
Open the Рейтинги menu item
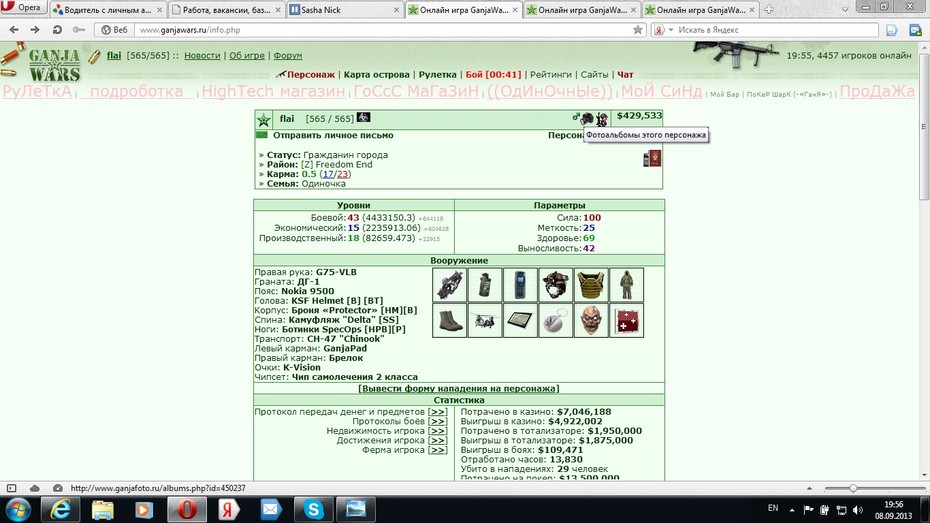click(x=551, y=75)
